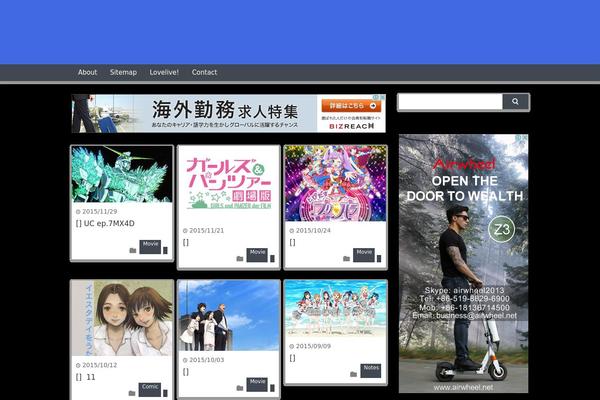The image size is (600, 400).
Task: Click Movie tag on 2015/11/21 post
Action: pos(257,255)
